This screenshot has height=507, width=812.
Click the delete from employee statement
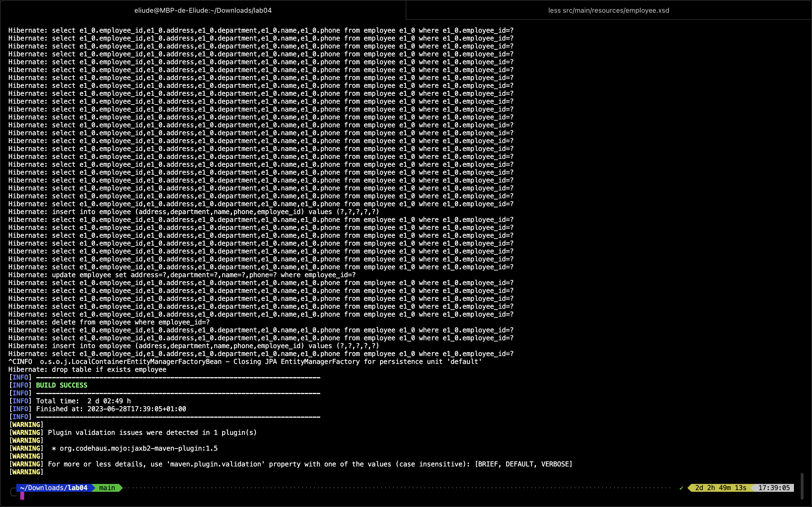[x=131, y=322]
